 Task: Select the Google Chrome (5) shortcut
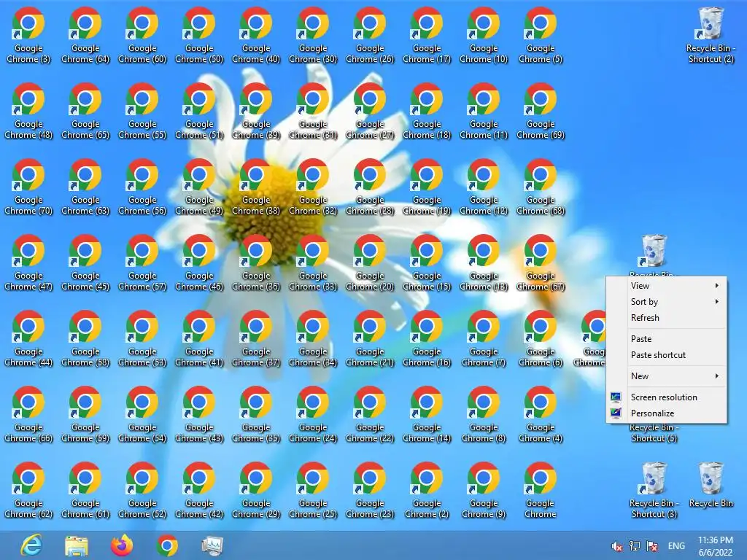(x=541, y=36)
